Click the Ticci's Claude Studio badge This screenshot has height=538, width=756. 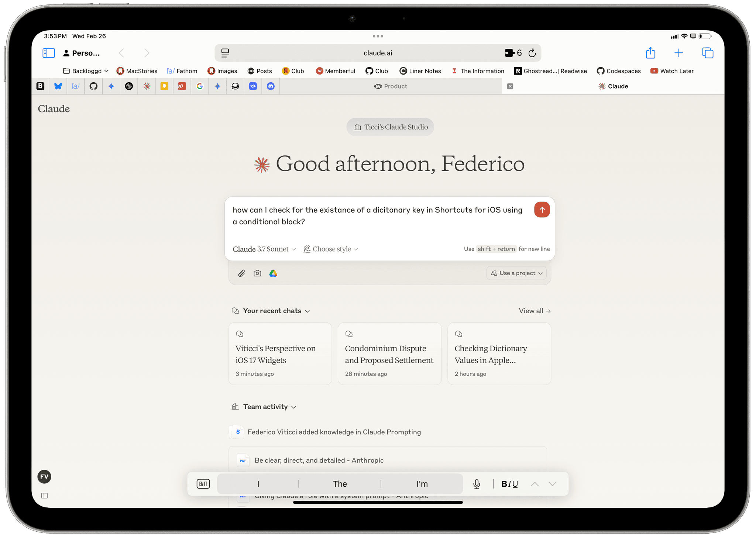coord(390,127)
